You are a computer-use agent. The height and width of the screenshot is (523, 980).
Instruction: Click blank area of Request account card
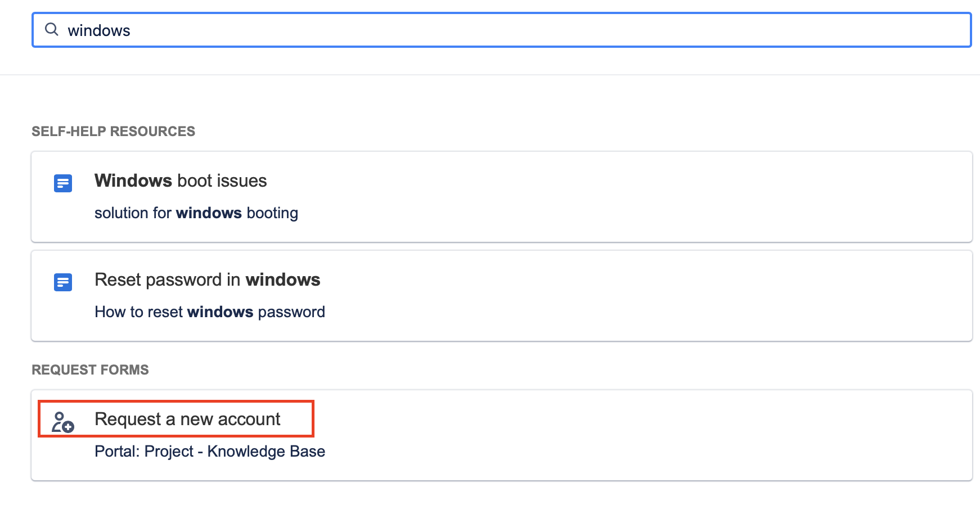click(x=619, y=435)
